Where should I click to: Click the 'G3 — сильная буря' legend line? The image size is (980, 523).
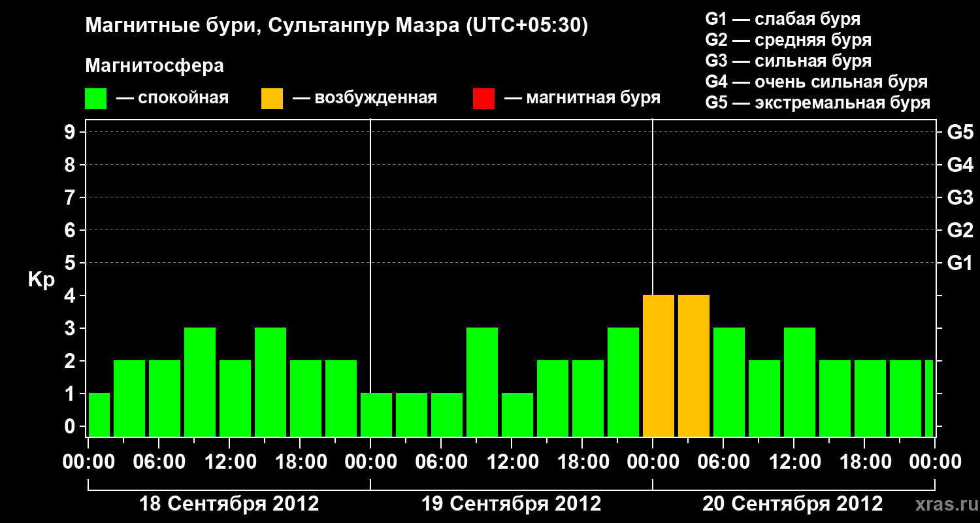pyautogui.click(x=788, y=61)
